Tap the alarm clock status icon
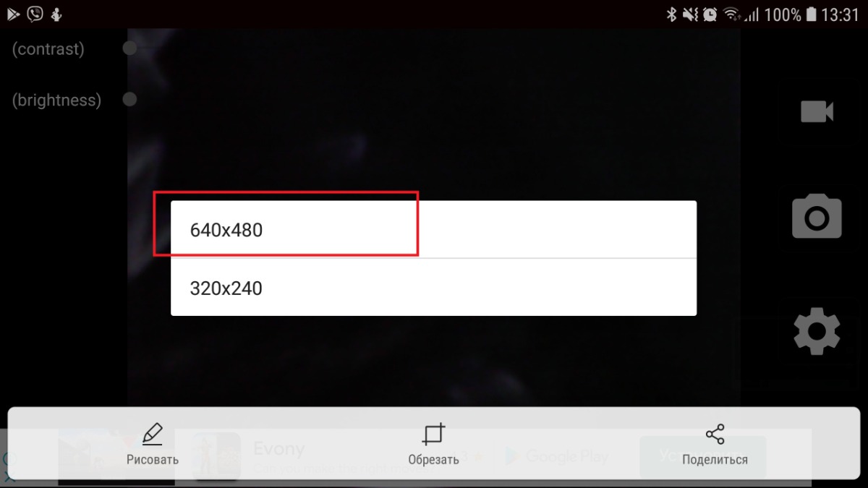Screen dimensions: 868x488 [x=710, y=14]
